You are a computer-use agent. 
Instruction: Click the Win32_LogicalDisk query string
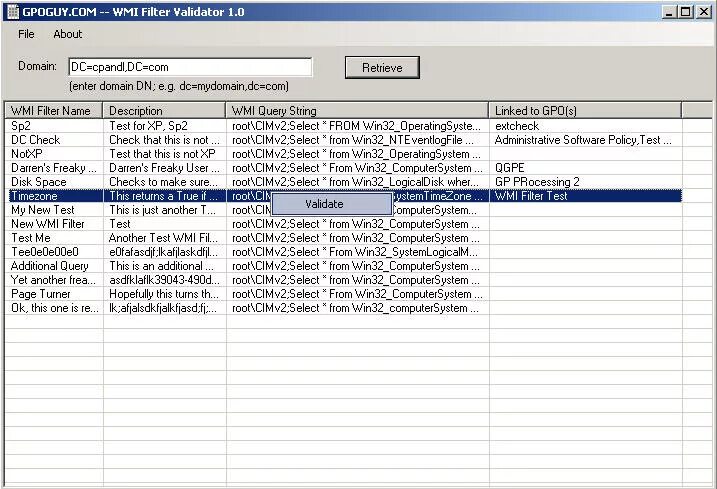click(x=355, y=182)
